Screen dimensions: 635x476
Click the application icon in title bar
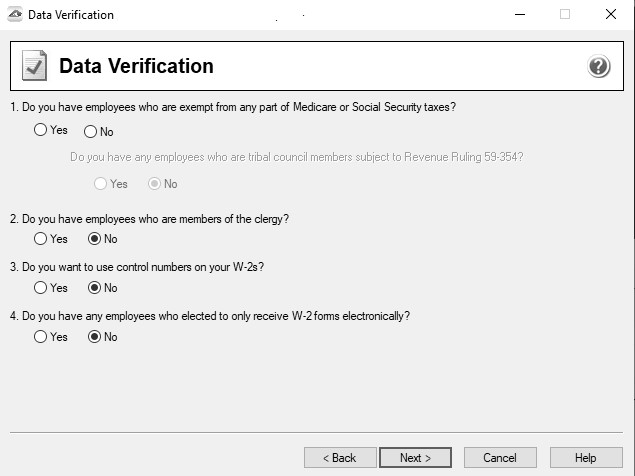click(x=15, y=15)
